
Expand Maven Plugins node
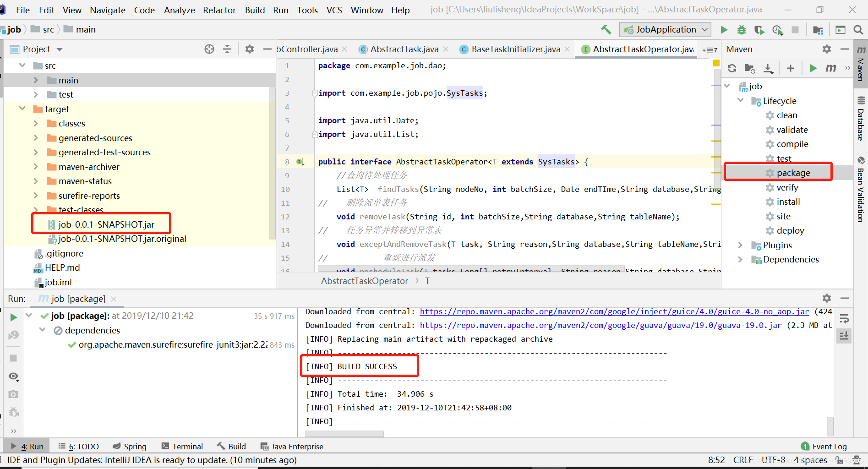tap(740, 245)
